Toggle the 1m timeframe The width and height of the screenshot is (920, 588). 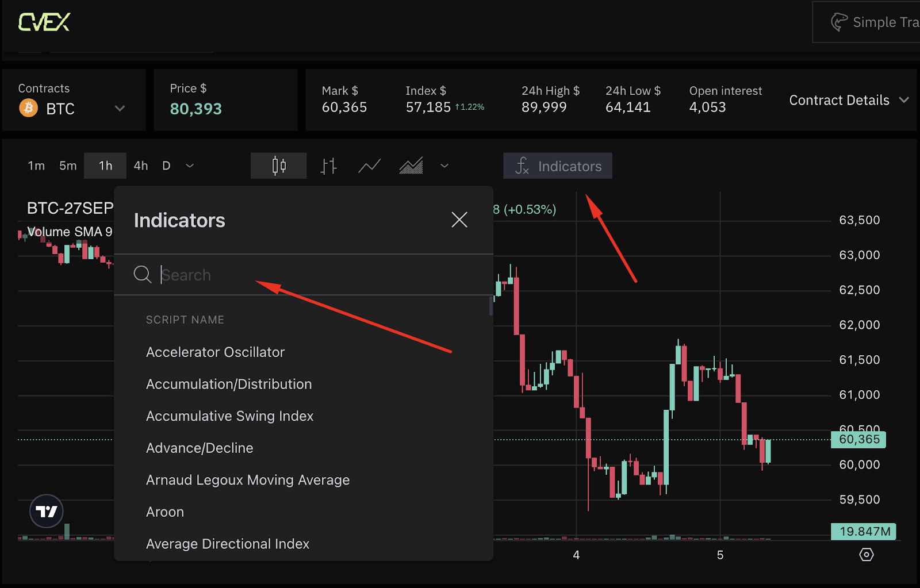point(36,166)
